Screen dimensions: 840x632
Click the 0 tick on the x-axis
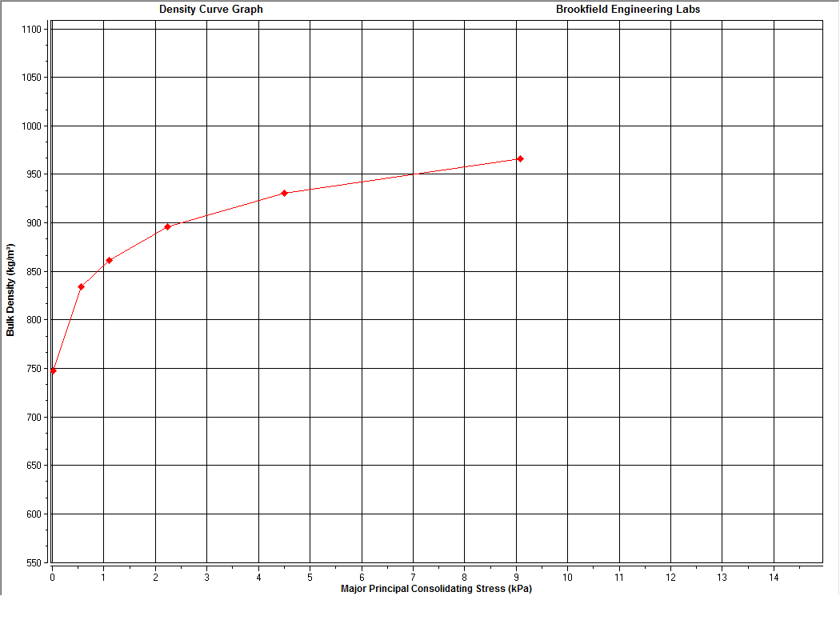51,575
